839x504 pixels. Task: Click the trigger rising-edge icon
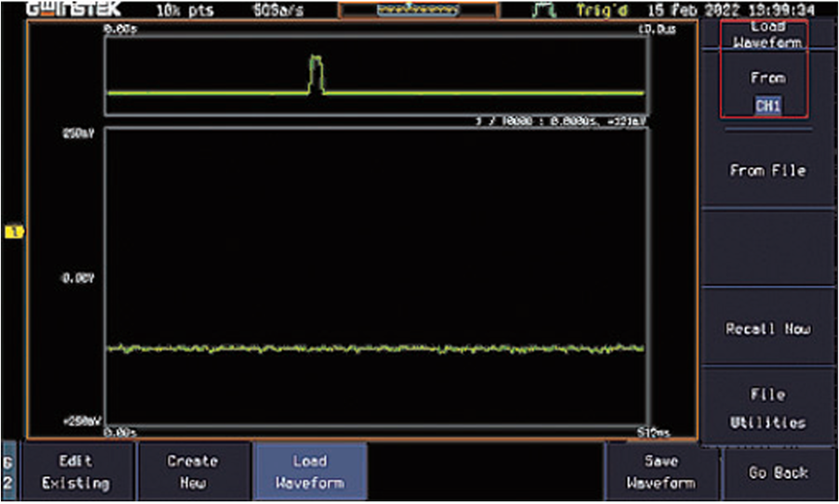click(544, 10)
